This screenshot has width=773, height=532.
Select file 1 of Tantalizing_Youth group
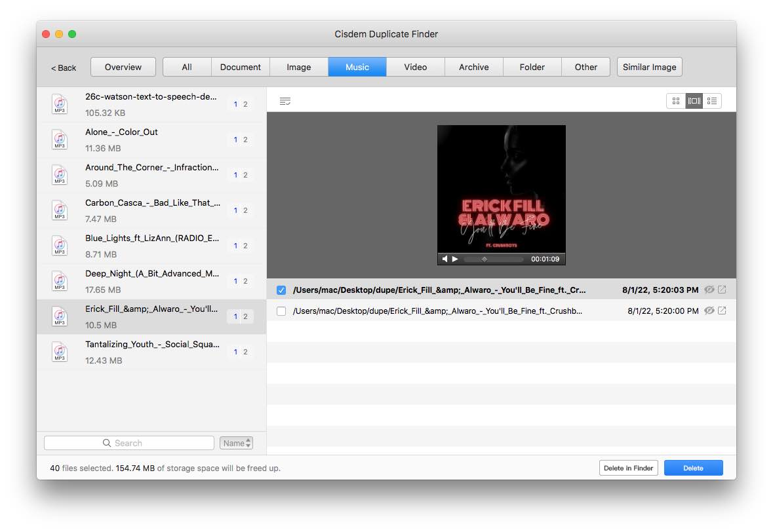point(235,352)
